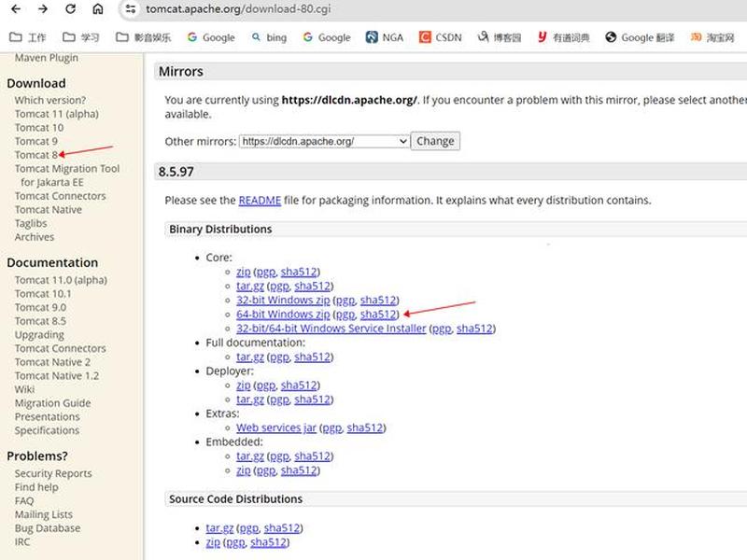Screen dimensions: 747x560
Task: Open Tomcat 9 download page
Action: click(x=36, y=142)
